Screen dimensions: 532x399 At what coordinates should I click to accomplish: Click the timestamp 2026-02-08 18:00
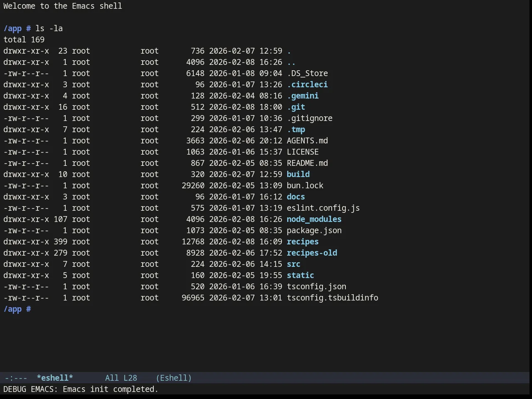tap(246, 107)
